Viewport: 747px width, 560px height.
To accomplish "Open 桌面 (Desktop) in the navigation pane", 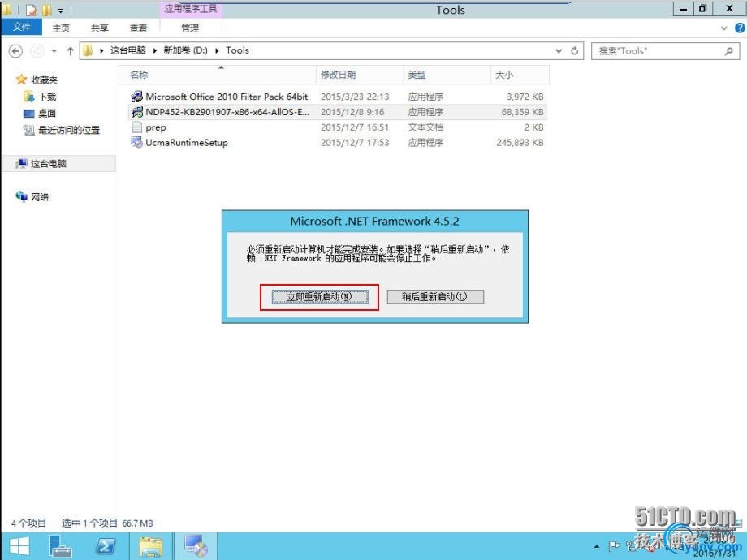I will pyautogui.click(x=47, y=114).
